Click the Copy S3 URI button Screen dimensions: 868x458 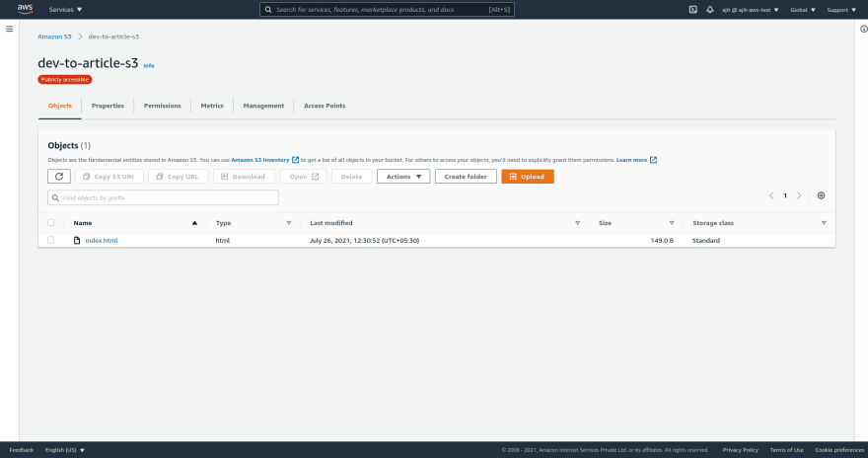point(109,177)
